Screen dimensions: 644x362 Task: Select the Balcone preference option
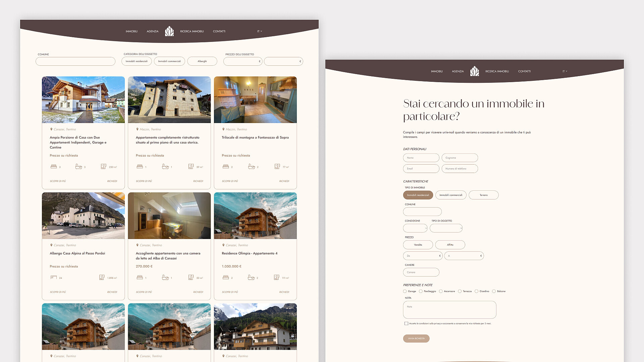click(494, 291)
